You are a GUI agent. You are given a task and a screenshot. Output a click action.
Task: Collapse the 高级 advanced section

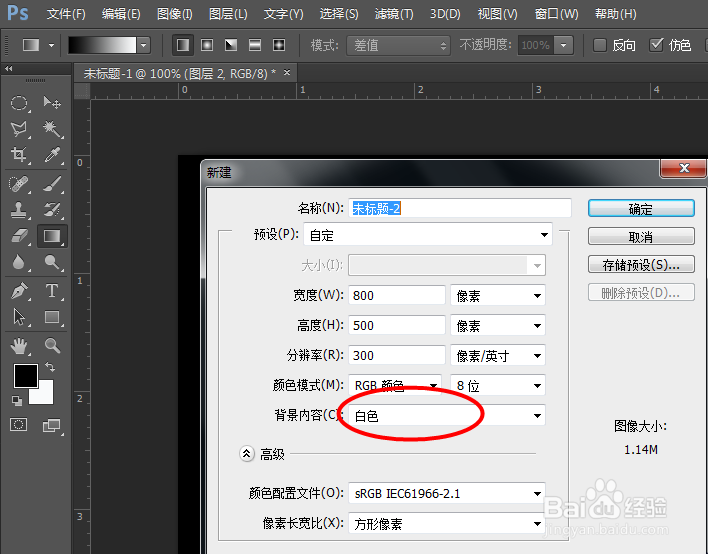[x=247, y=453]
